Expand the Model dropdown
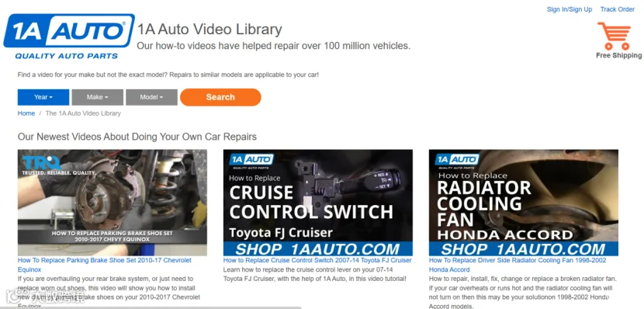 point(151,97)
